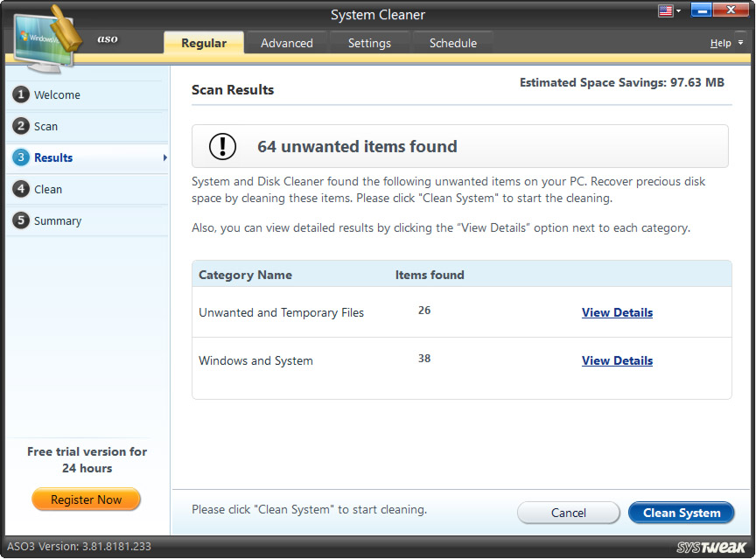View Details for the Windows and System category
This screenshot has width=756, height=559.
(x=617, y=360)
